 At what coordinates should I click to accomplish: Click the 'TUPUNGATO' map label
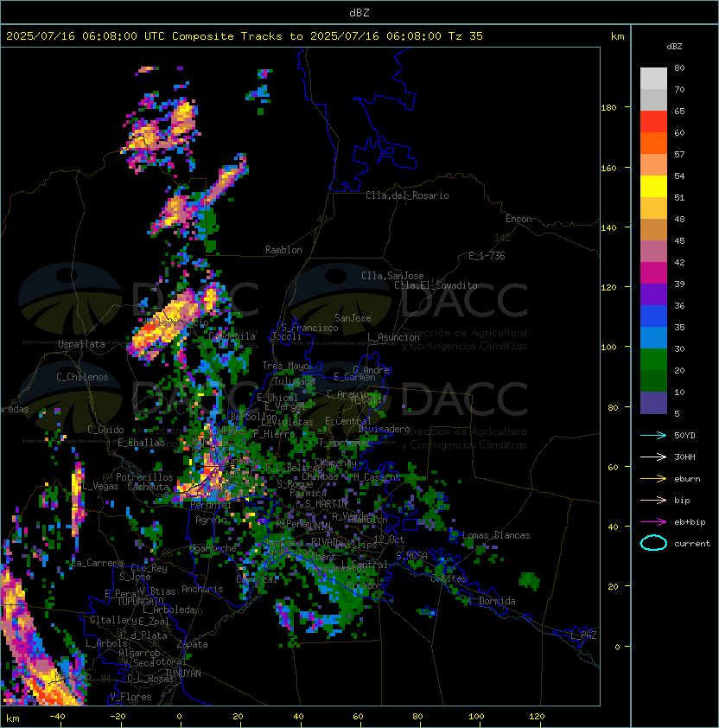coord(140,601)
